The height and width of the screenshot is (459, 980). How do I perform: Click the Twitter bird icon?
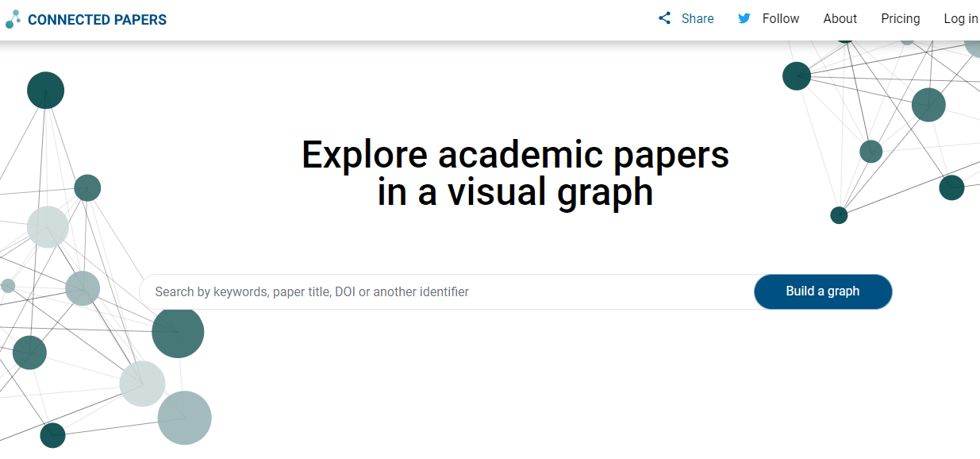[x=744, y=18]
